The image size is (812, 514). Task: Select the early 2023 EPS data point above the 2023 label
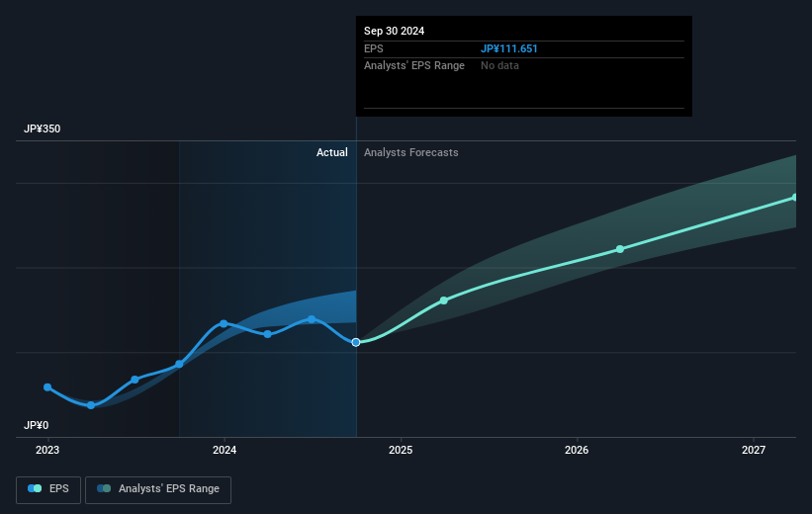pos(47,387)
